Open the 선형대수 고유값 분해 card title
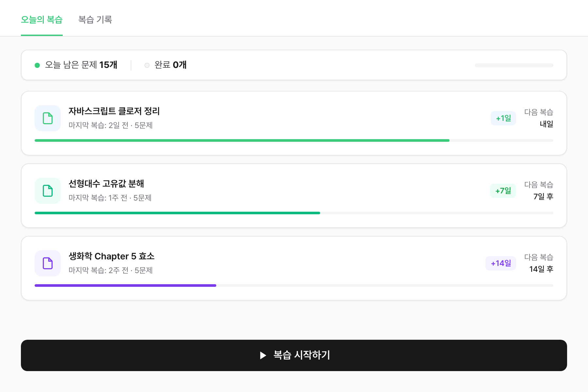Screen dimensions: 588x392 tap(106, 184)
